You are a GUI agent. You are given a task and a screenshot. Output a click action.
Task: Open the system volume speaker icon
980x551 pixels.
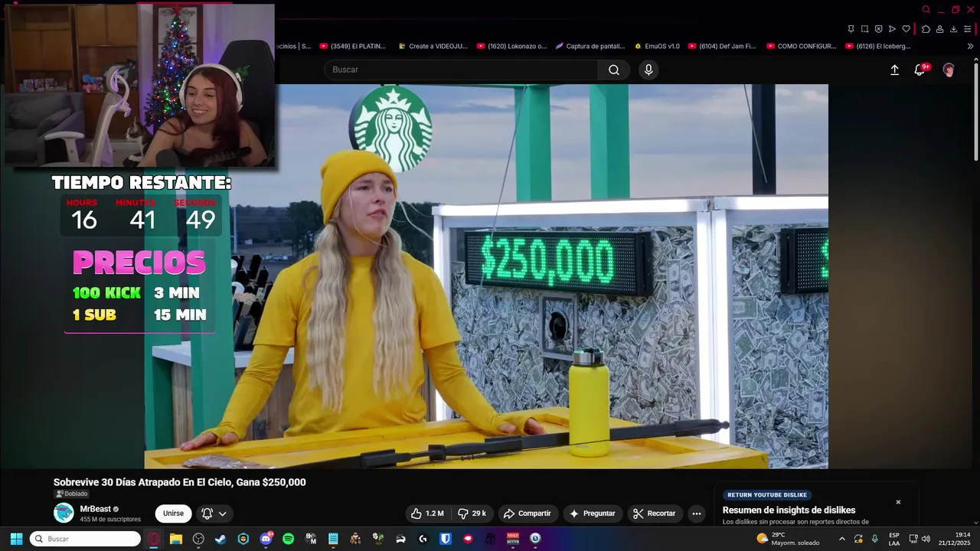point(926,539)
